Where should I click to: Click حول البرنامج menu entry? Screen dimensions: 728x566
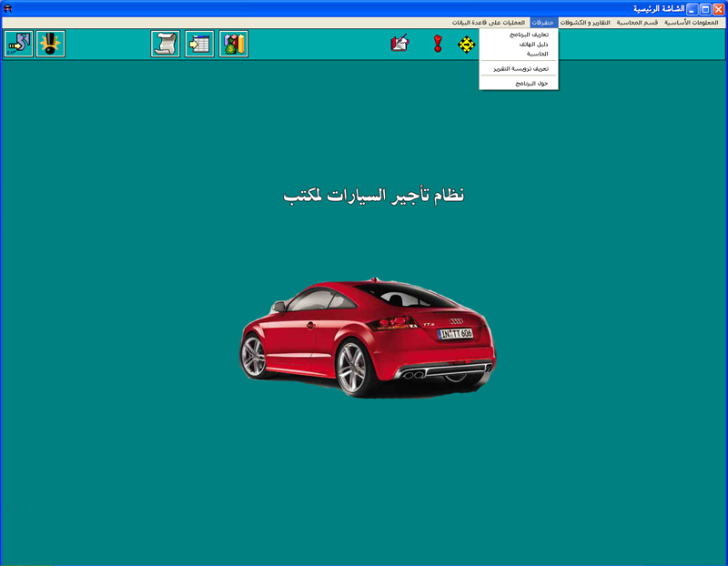pyautogui.click(x=531, y=83)
